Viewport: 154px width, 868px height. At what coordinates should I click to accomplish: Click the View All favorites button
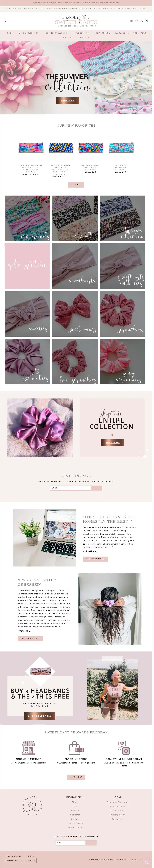[x=76, y=185]
